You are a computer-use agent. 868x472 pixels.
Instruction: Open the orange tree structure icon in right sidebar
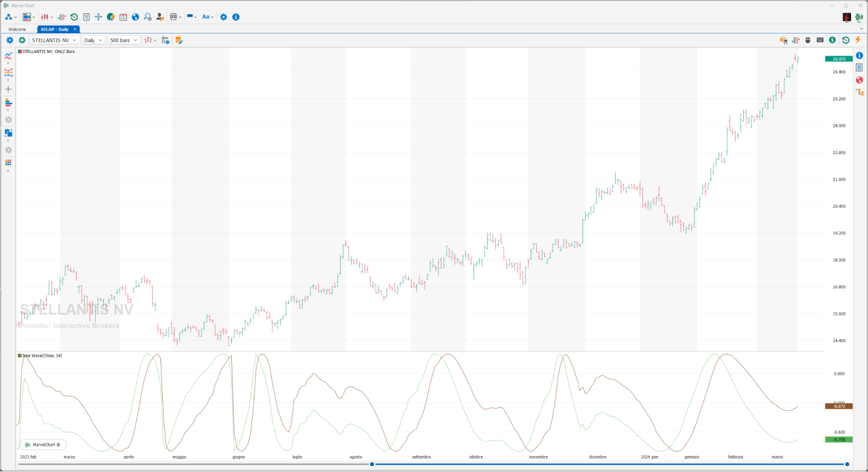click(859, 92)
